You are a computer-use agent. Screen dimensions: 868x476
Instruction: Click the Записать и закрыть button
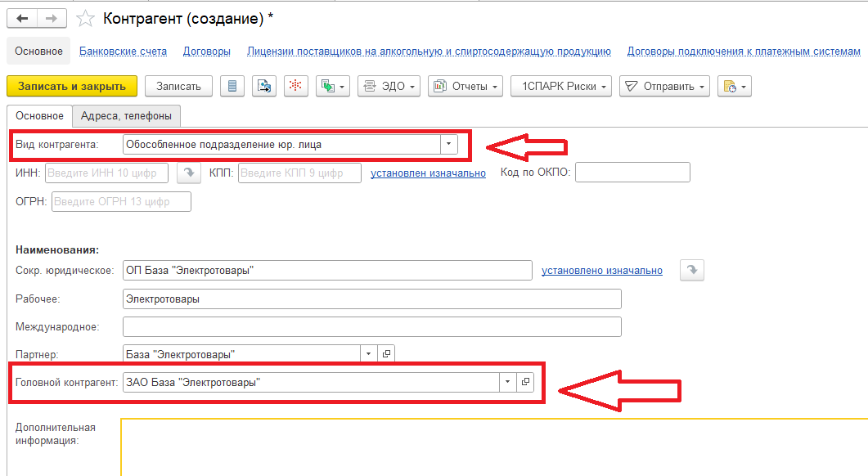[x=71, y=86]
